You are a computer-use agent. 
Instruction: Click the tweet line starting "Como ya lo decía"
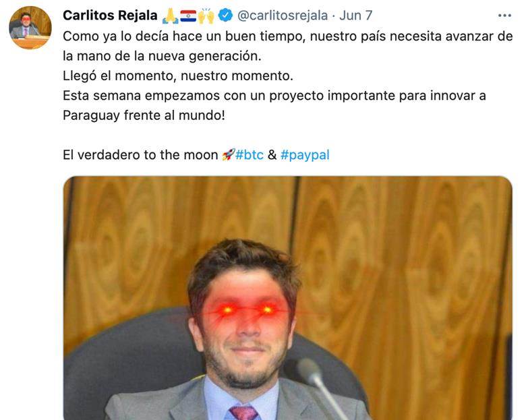(287, 36)
